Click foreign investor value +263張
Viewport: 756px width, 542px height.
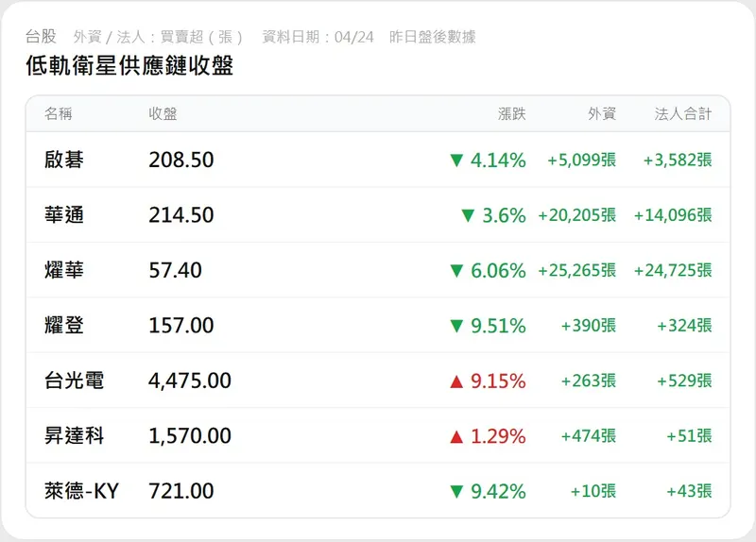point(588,381)
